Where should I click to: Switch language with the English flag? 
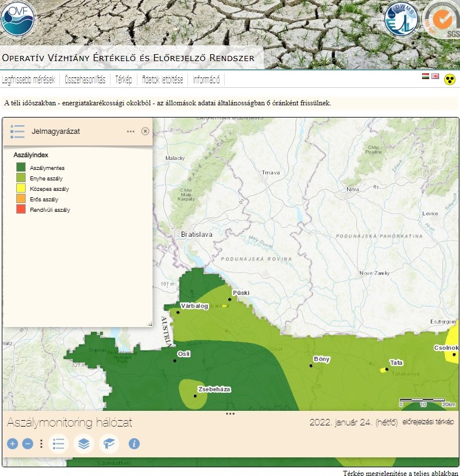tap(435, 76)
